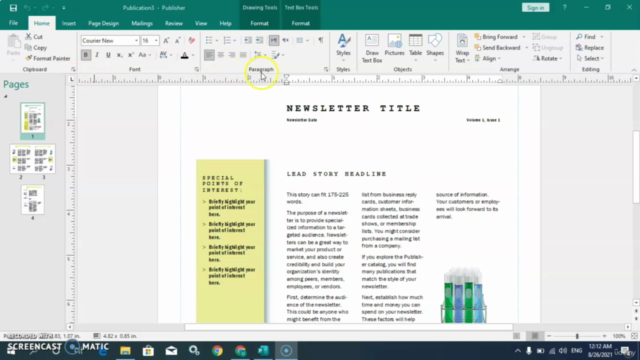Expand the Styles gallery
Screen dimensions: 640x360
click(x=343, y=48)
